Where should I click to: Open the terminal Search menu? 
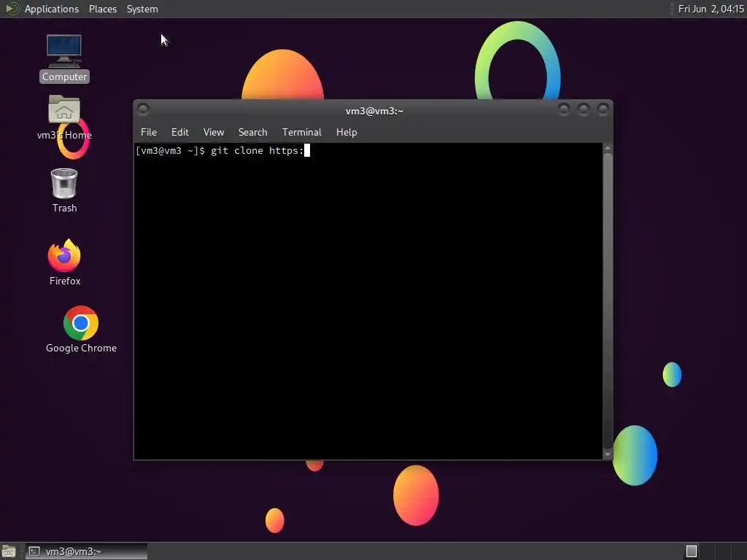[x=252, y=132]
